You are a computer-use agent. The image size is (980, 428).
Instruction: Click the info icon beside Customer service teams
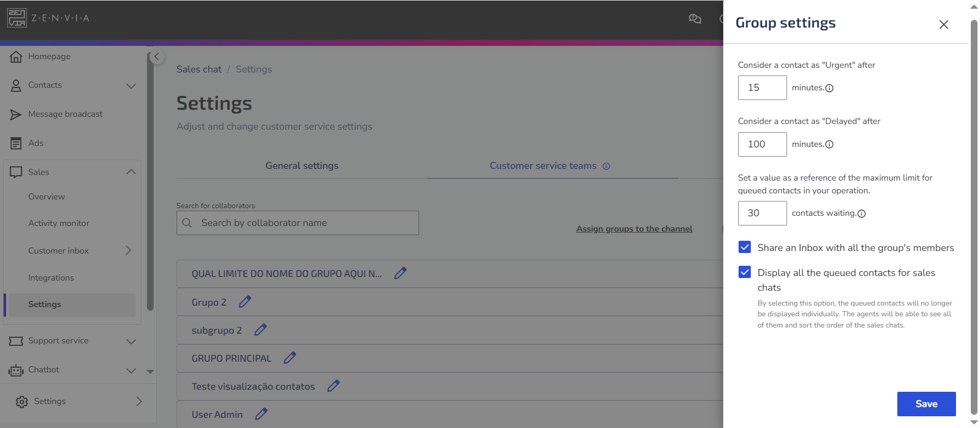click(x=606, y=166)
